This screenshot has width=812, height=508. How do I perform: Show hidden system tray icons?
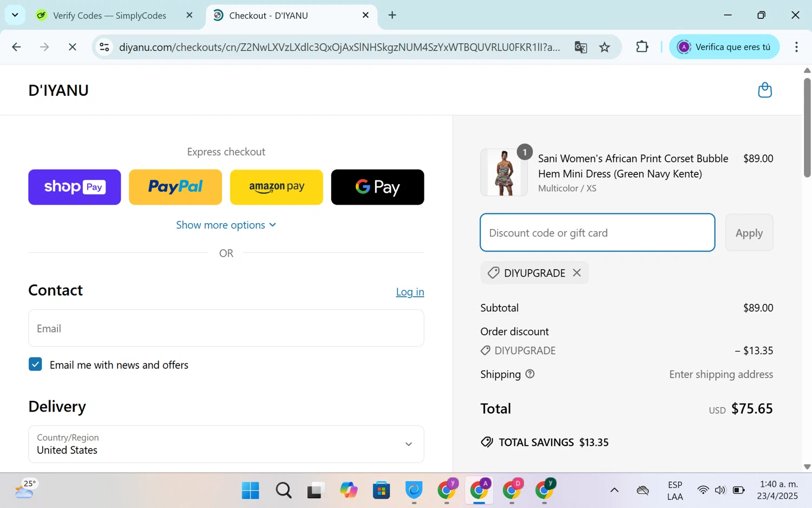click(614, 490)
